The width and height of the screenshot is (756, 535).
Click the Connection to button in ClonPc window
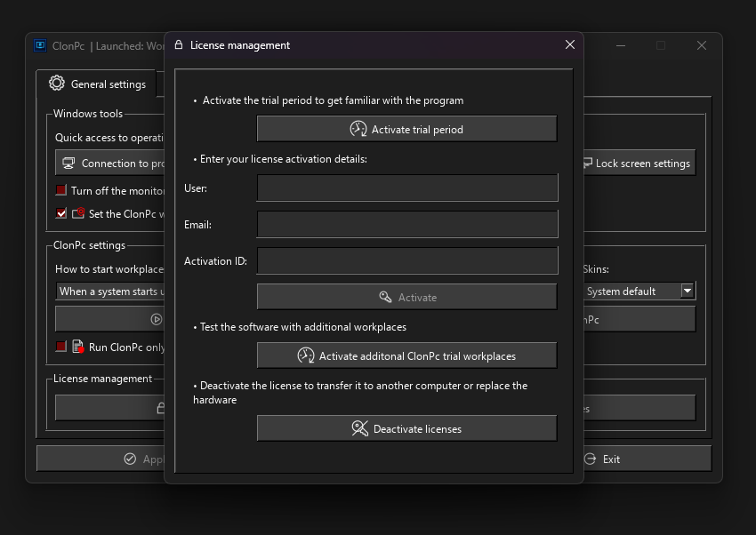110,163
